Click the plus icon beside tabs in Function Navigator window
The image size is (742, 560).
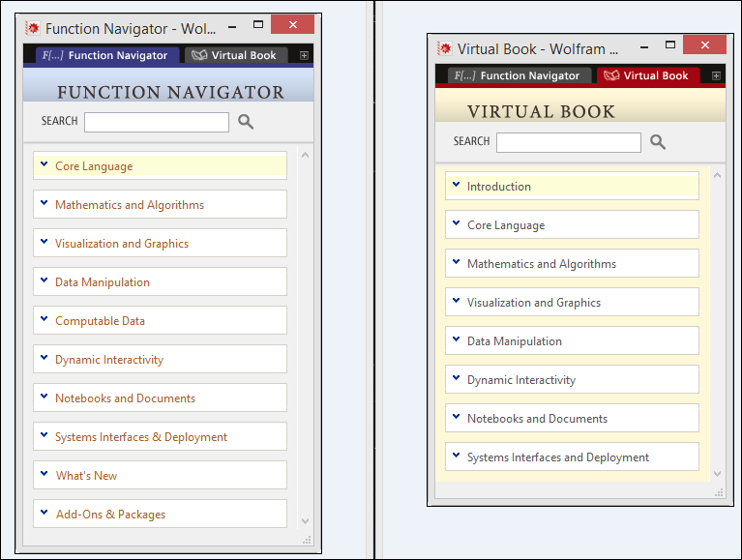pos(305,56)
